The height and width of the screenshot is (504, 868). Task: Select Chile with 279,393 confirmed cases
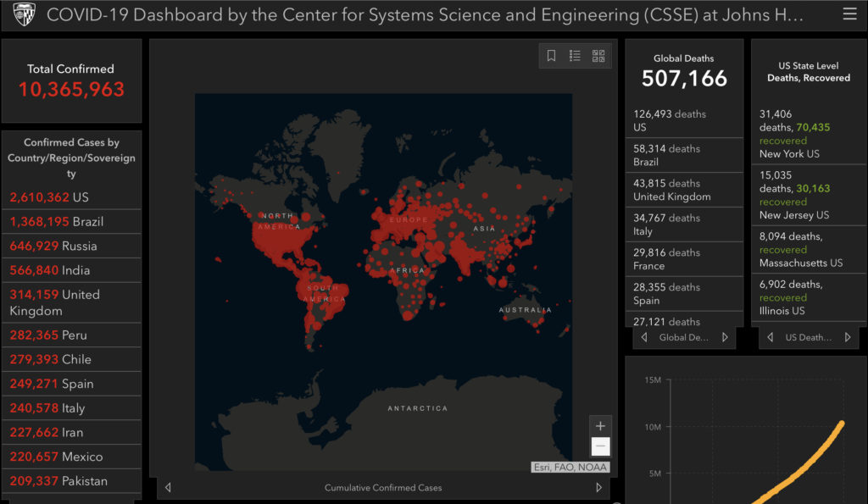71,359
